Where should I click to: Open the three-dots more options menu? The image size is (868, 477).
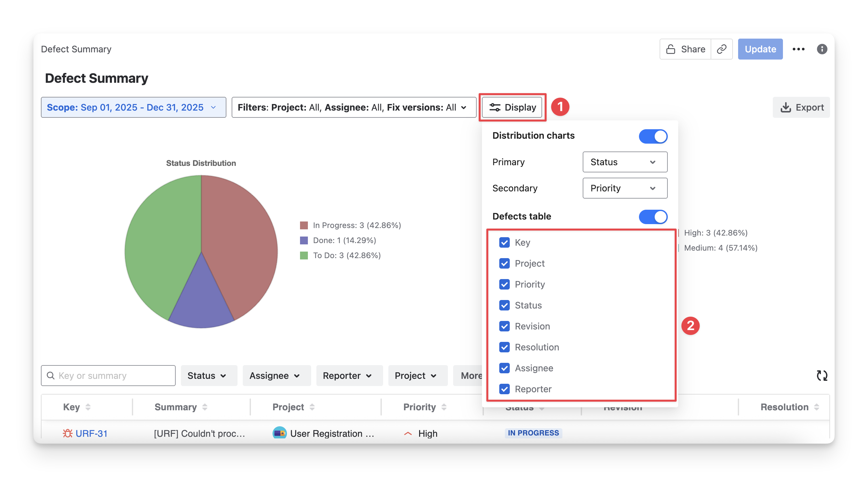tap(798, 49)
